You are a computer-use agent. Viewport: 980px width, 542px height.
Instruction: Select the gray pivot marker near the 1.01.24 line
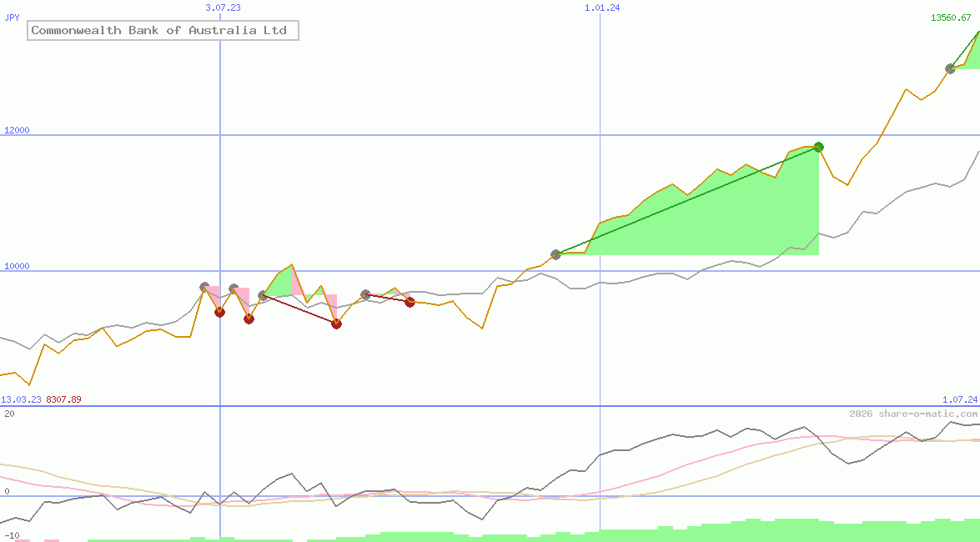tap(555, 255)
